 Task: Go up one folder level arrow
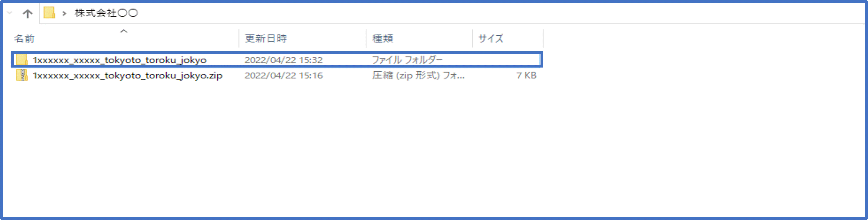coord(27,14)
